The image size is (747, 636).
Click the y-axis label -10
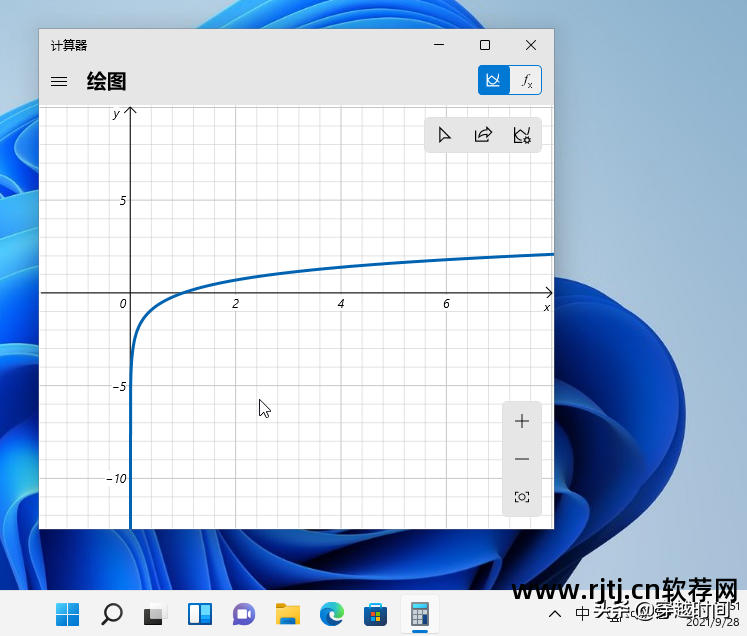point(117,478)
